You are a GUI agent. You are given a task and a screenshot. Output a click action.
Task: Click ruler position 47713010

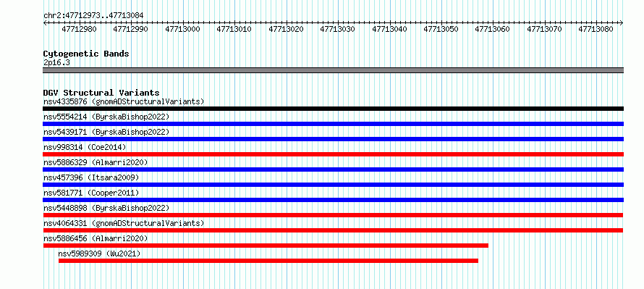click(234, 29)
